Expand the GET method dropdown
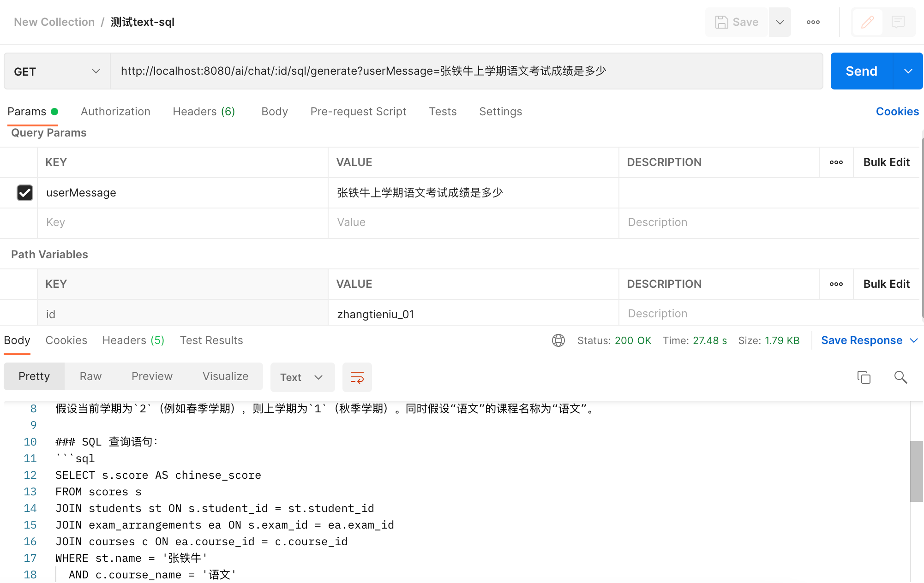The width and height of the screenshot is (924, 583). pyautogui.click(x=96, y=71)
